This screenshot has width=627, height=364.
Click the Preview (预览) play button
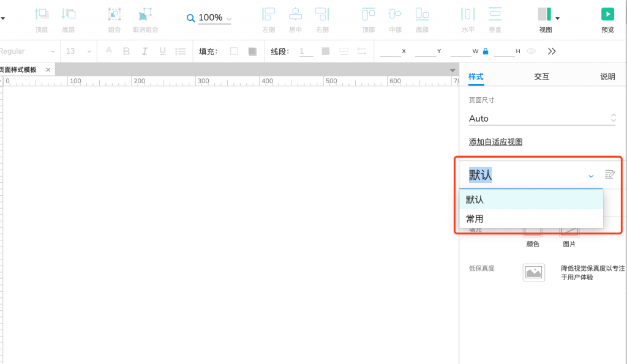click(x=607, y=14)
